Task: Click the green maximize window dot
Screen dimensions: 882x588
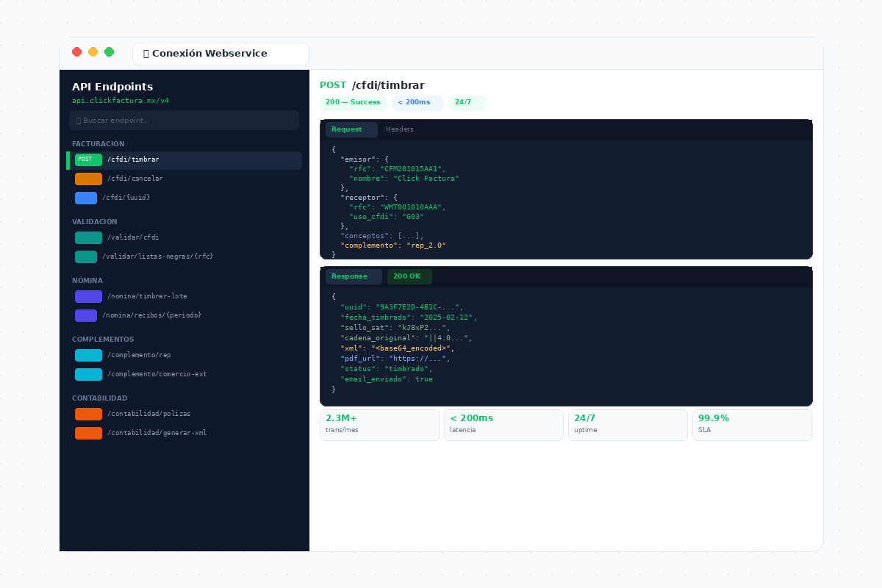Action: 109,51
